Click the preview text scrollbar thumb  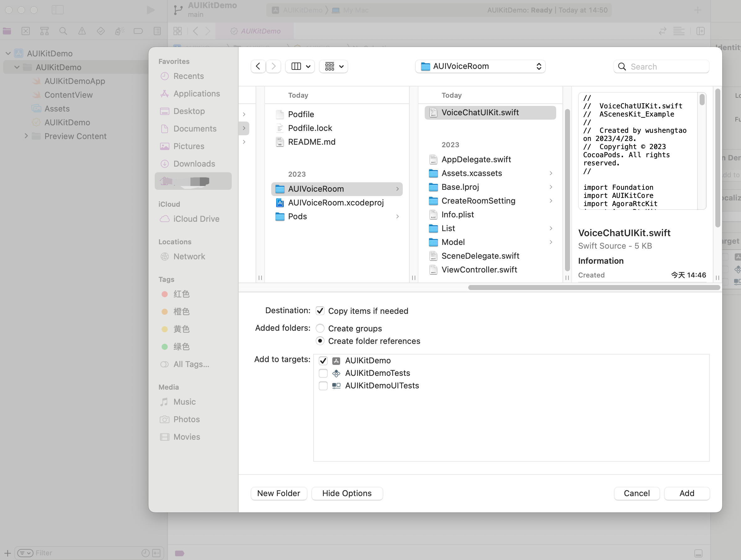(702, 100)
